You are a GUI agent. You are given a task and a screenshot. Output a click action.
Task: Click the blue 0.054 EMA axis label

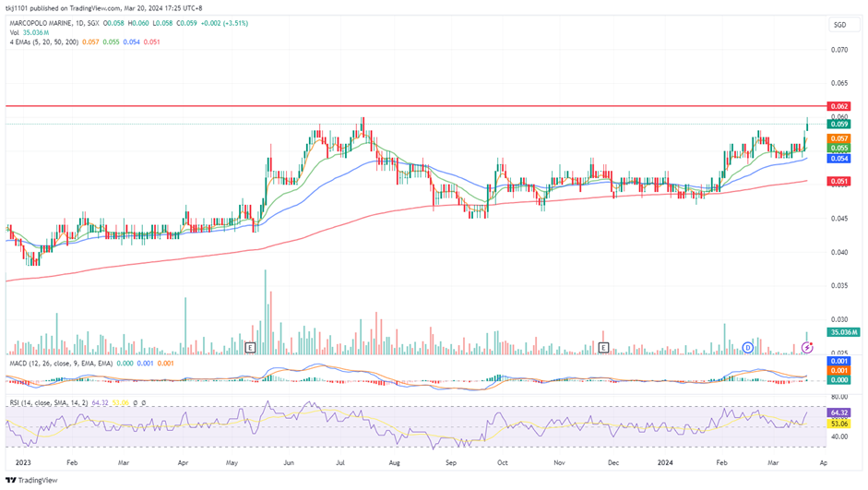839,159
